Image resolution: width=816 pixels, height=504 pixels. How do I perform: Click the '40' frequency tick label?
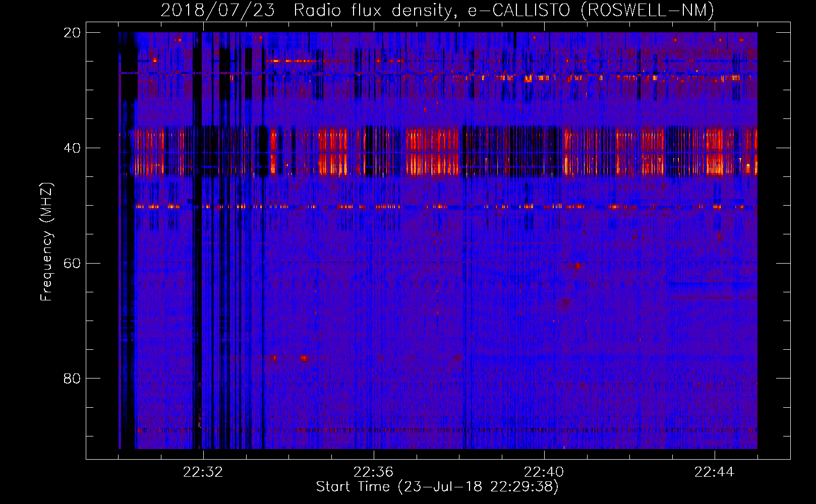point(72,148)
